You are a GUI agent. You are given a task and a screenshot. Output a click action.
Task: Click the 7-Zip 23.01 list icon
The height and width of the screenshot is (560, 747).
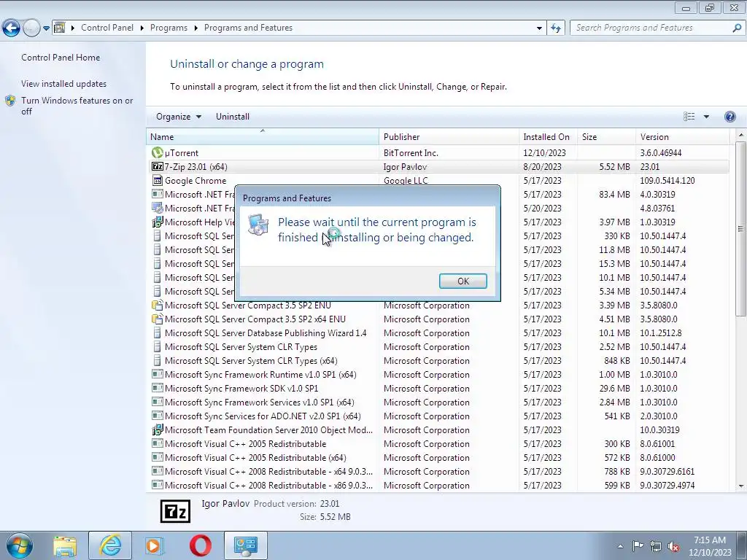point(158,167)
